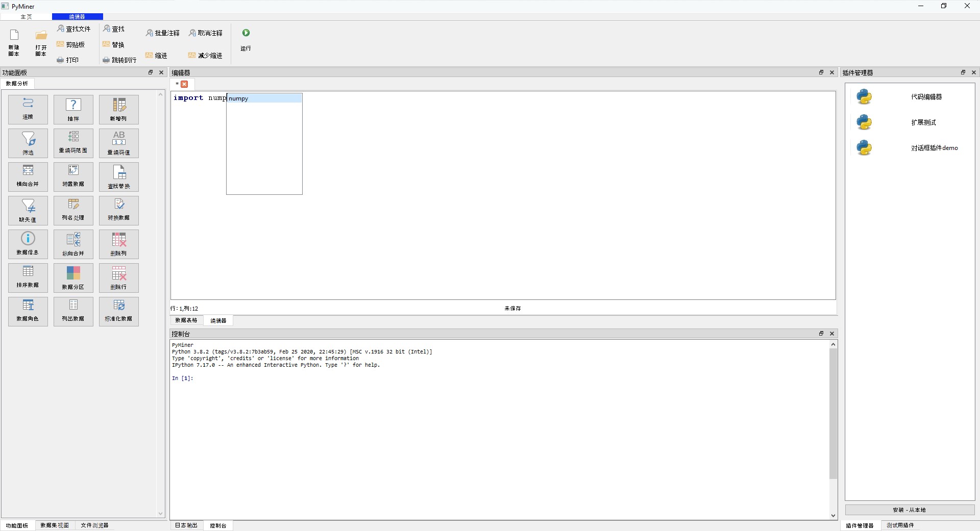Open the 查找 find tool
Image resolution: width=980 pixels, height=531 pixels.
tap(114, 29)
